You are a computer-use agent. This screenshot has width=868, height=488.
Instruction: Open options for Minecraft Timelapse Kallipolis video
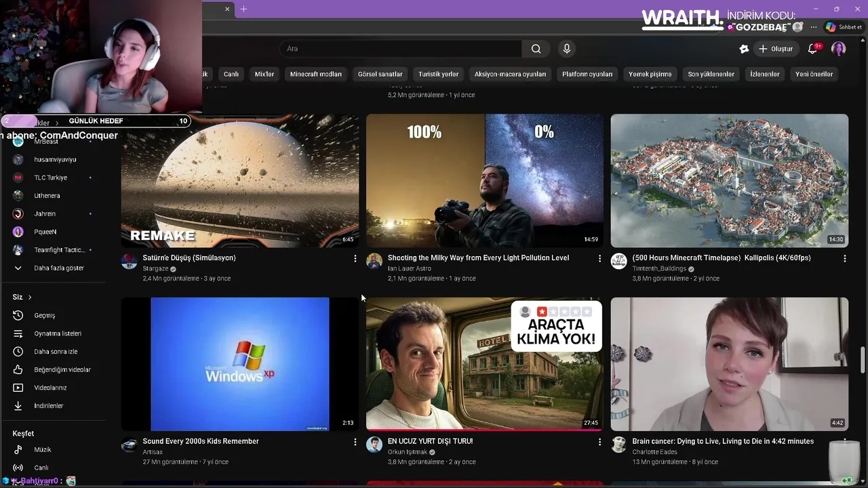point(844,258)
